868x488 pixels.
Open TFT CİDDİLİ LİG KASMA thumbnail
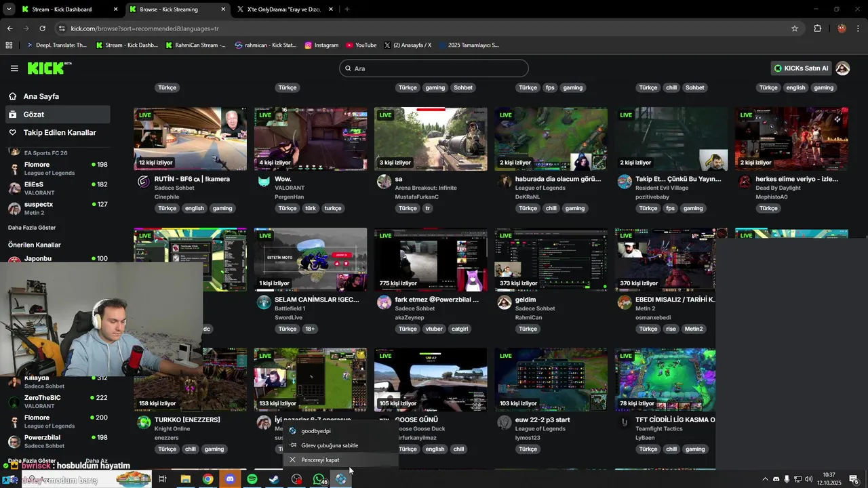click(x=665, y=380)
